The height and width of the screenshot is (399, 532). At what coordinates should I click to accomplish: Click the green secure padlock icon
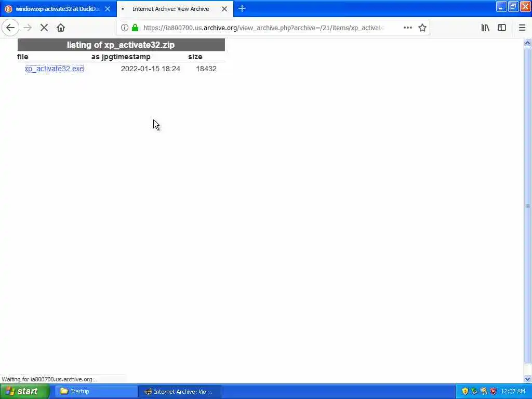click(x=135, y=28)
